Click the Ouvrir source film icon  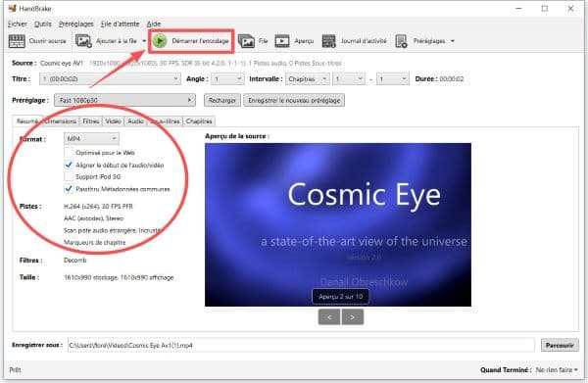pyautogui.click(x=17, y=41)
